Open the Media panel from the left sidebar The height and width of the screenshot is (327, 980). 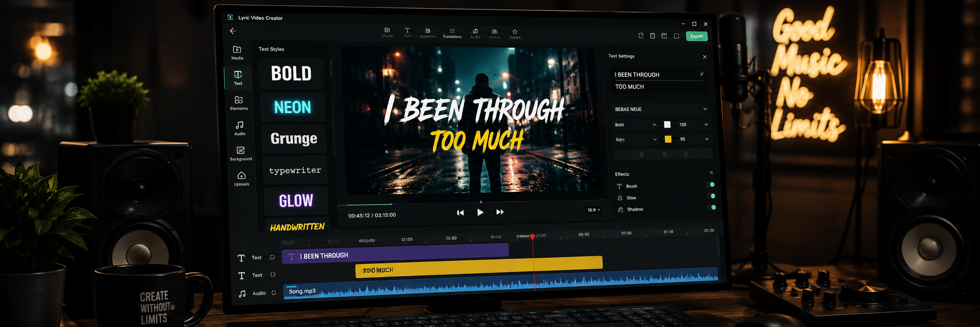tap(237, 52)
